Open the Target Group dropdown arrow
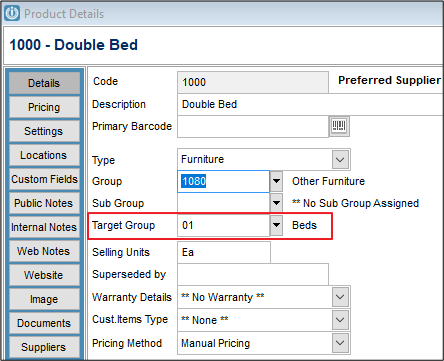 click(x=276, y=225)
